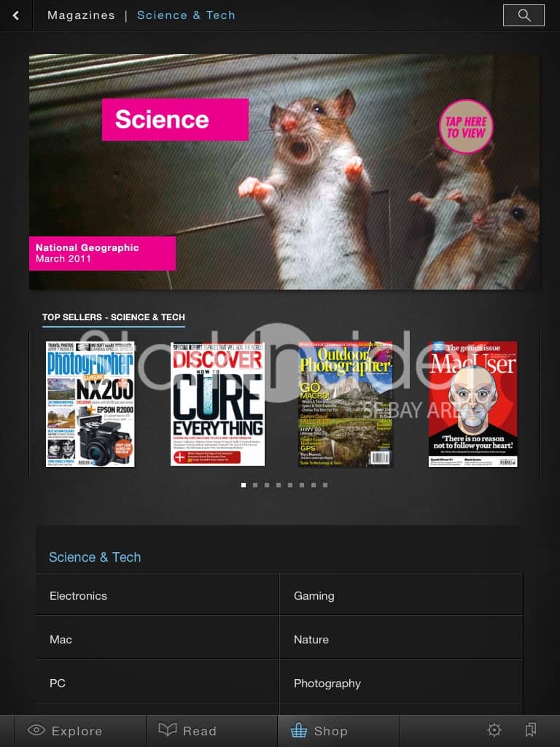Open the Shop tab with basket icon
The width and height of the screenshot is (560, 747).
319,730
